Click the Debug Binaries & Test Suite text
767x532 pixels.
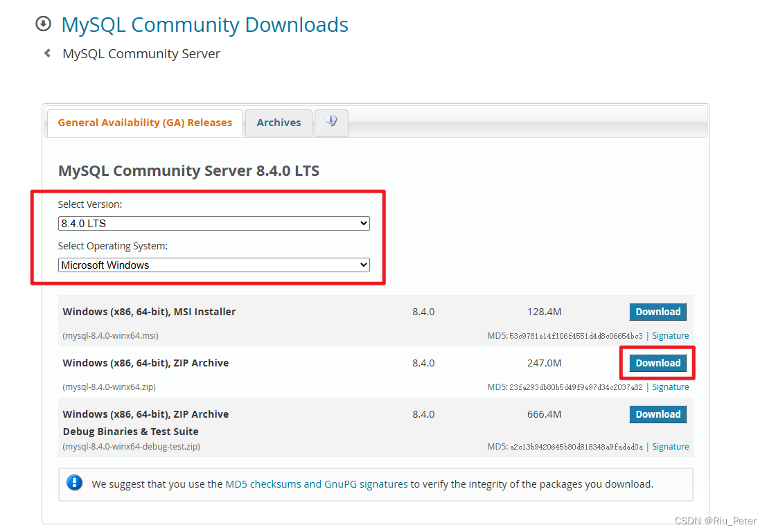131,432
